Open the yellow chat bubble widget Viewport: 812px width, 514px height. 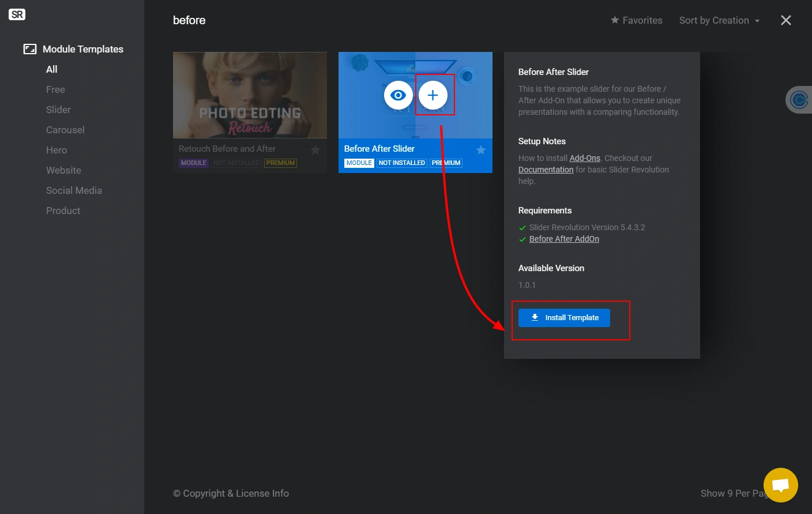[x=781, y=485]
